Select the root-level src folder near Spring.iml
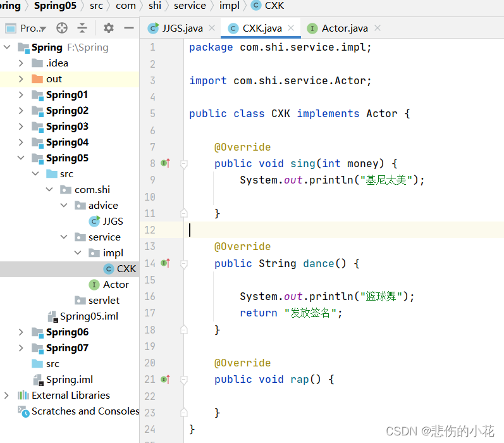This screenshot has width=504, height=443. [x=46, y=363]
